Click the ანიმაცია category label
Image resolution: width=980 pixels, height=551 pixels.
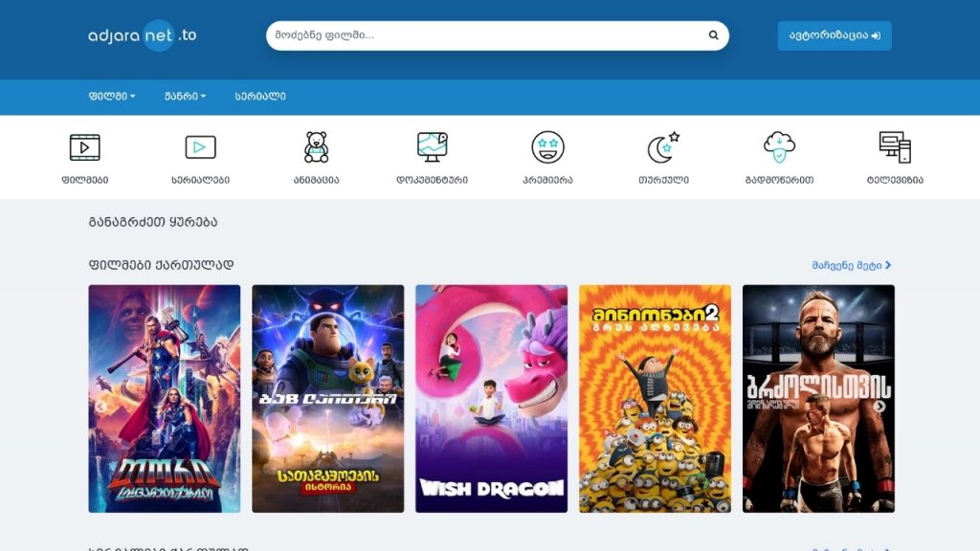click(x=316, y=180)
